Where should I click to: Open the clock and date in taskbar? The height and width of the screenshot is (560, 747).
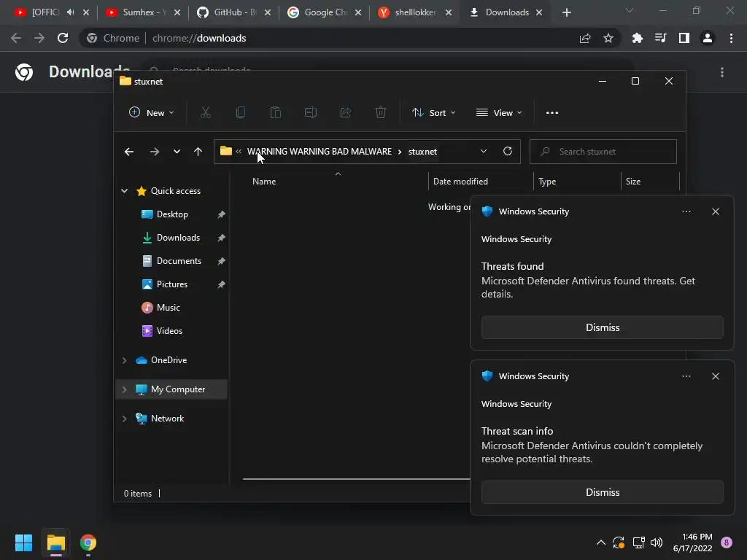pyautogui.click(x=692, y=542)
